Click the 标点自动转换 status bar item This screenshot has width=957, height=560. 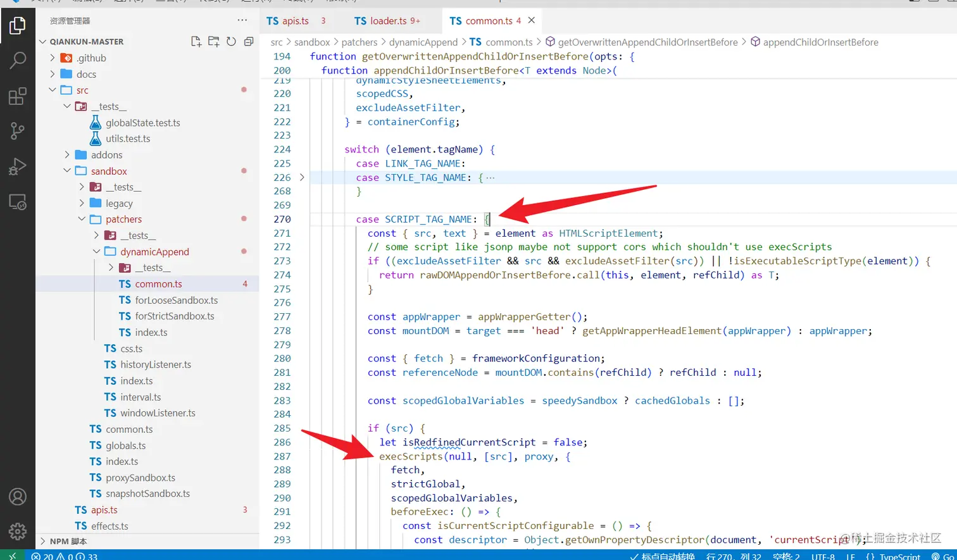pos(662,556)
